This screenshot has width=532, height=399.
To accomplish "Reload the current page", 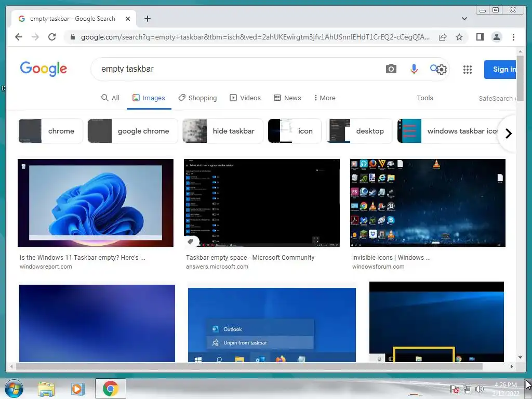I will [x=52, y=37].
